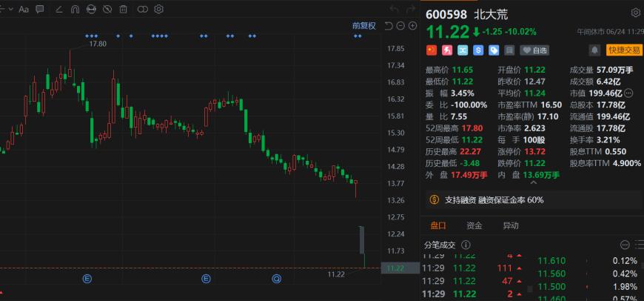The width and height of the screenshot is (644, 301).
Task: Click first E earnings marker on timeline
Action: 87,279
